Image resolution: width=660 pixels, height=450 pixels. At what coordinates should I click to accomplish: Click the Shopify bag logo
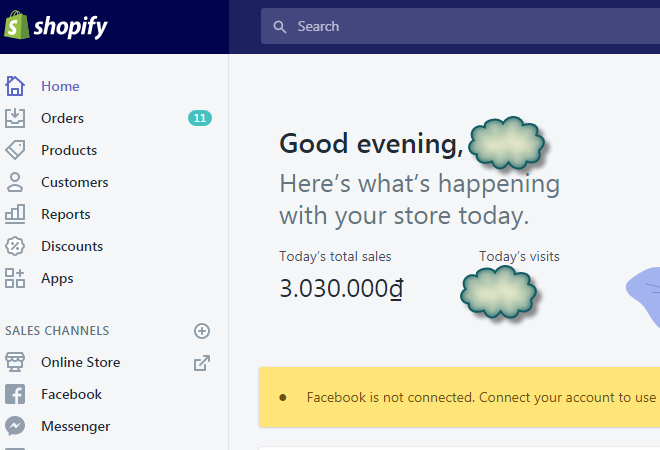[x=17, y=25]
